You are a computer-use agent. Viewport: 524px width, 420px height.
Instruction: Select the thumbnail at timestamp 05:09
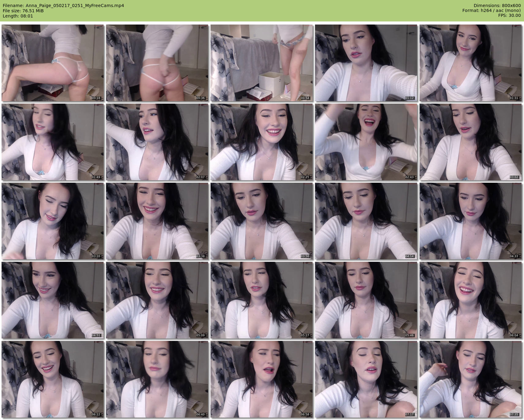157,300
